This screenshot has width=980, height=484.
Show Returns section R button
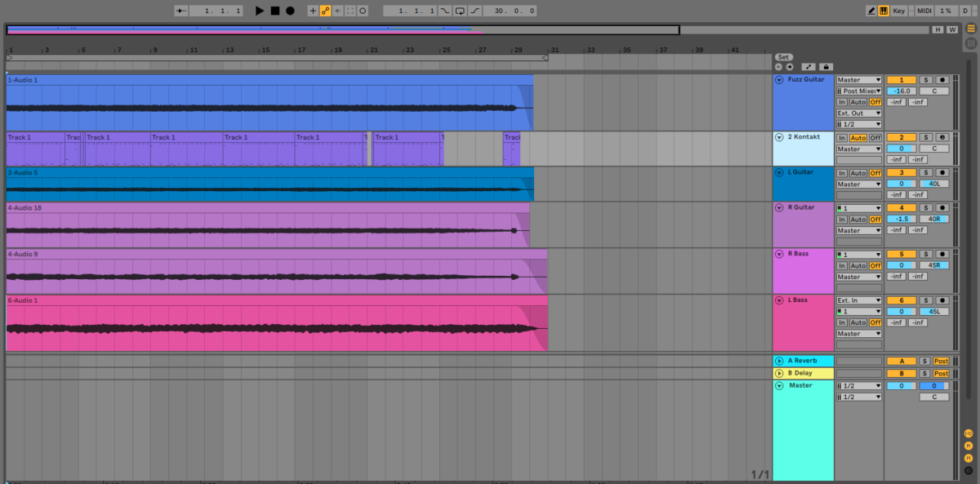coord(969,446)
